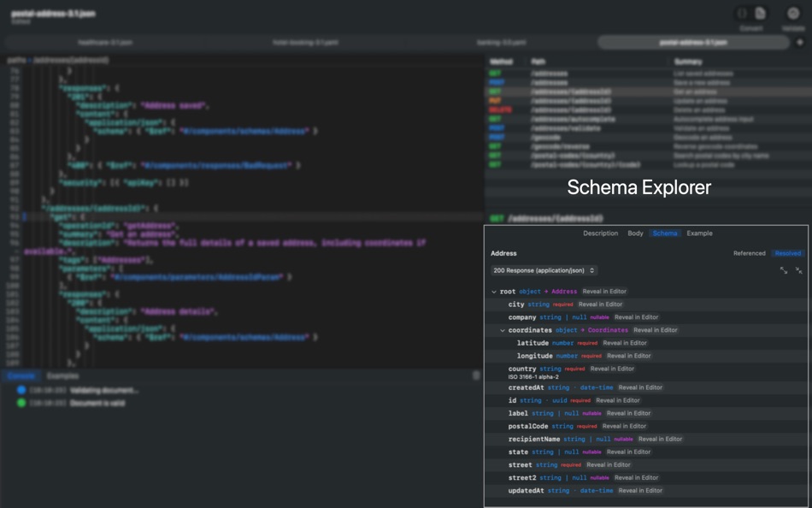Viewport: 812px width, 508px height.
Task: Select the Resolved toggle in schema panel
Action: click(x=787, y=253)
